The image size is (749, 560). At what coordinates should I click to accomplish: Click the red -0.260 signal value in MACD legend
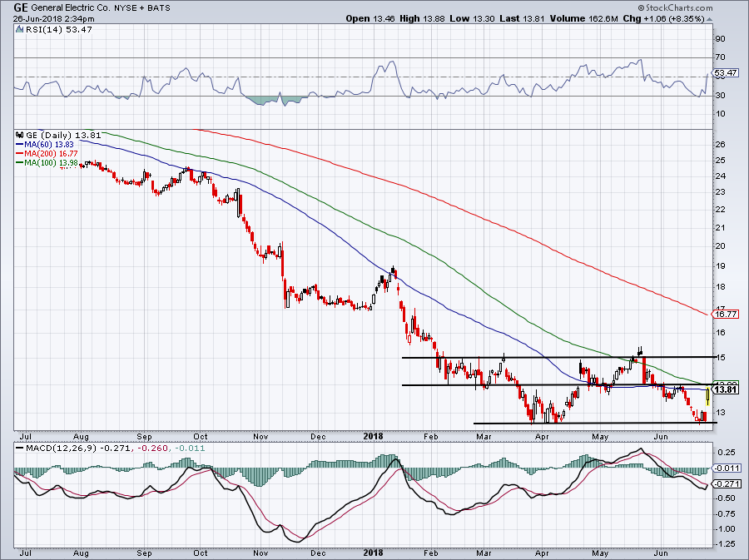(x=154, y=448)
